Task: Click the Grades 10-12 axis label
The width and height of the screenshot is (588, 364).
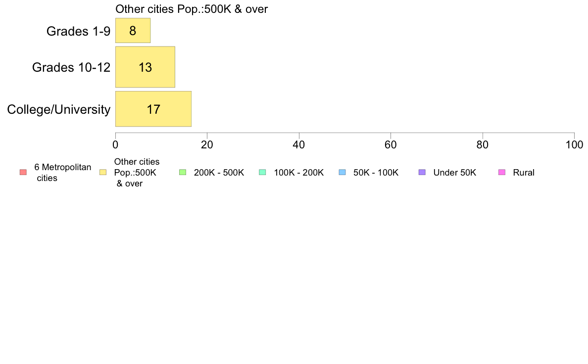Action: tap(71, 67)
